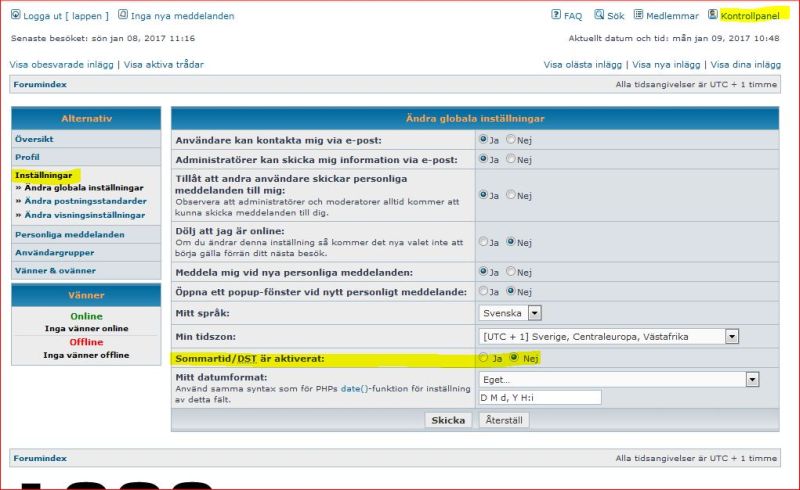Click the Medlemmar members icon
Screen dimensions: 800x490
638,16
